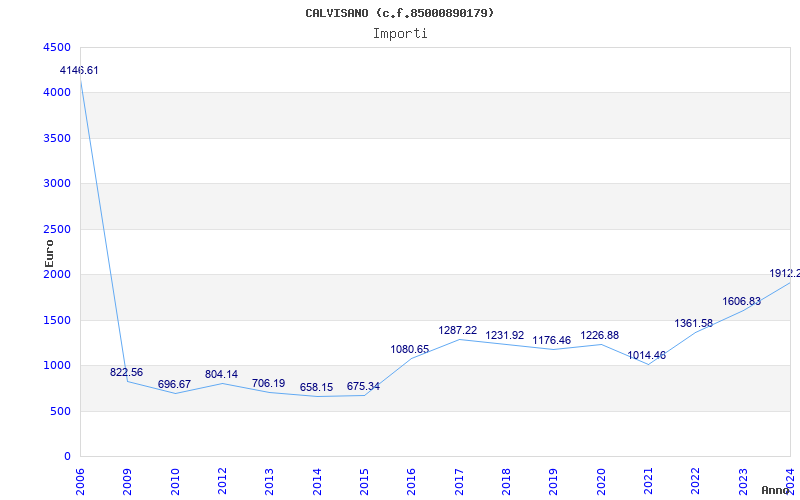The width and height of the screenshot is (800, 500).
Task: Select the 696.67 value label
Action: tap(174, 384)
